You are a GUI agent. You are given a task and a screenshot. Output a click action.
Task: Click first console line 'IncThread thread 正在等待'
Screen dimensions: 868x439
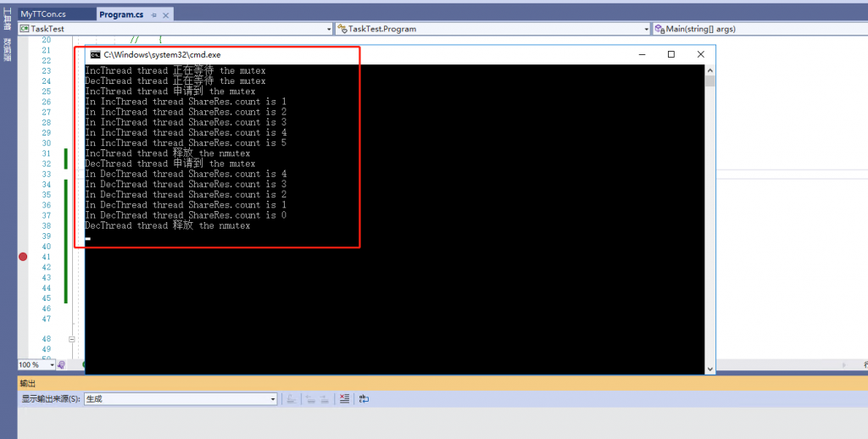[175, 71]
